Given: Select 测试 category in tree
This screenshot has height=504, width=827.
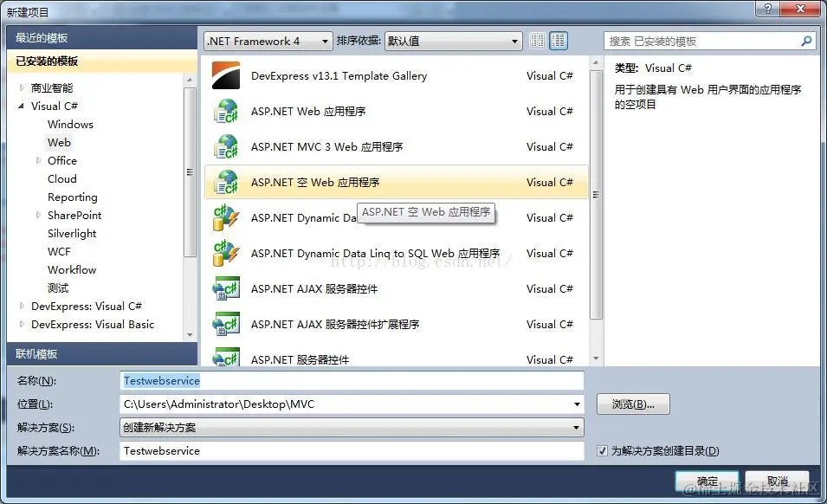Looking at the screenshot, I should click(58, 288).
